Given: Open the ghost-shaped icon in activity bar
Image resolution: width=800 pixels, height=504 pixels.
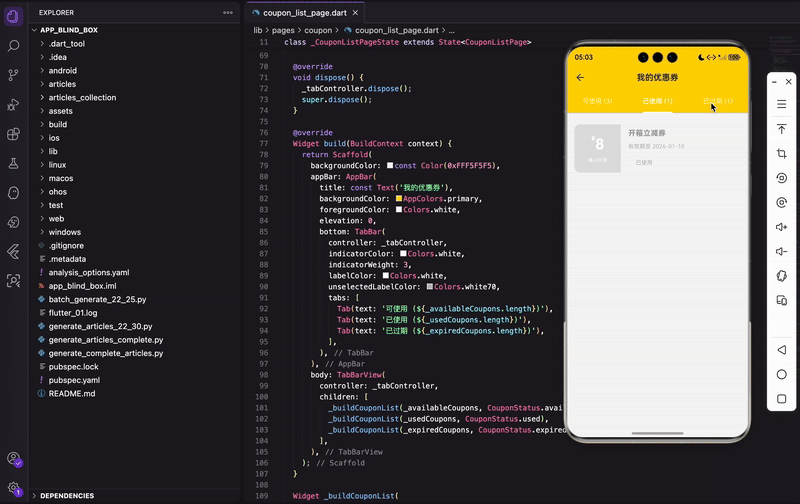Looking at the screenshot, I should click(x=13, y=193).
